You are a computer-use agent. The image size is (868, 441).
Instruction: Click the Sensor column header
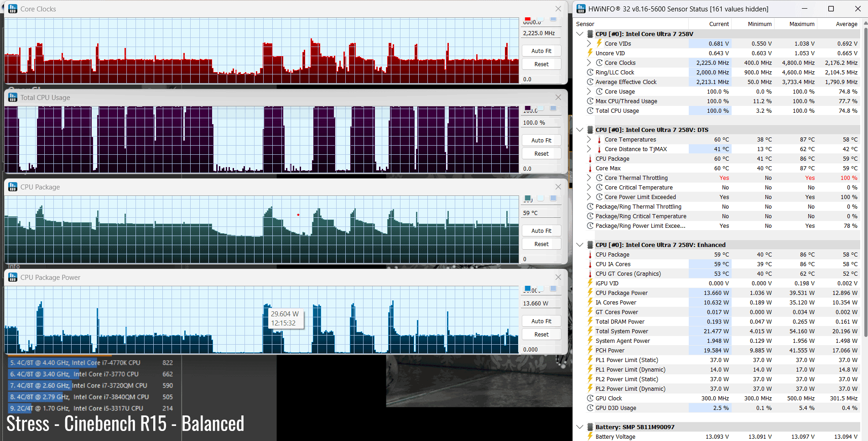pyautogui.click(x=631, y=24)
